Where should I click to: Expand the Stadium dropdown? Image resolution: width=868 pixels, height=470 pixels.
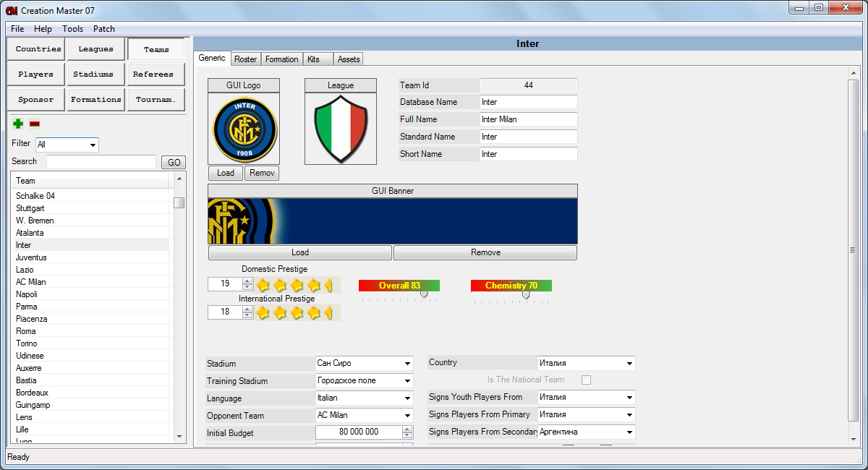tap(407, 364)
